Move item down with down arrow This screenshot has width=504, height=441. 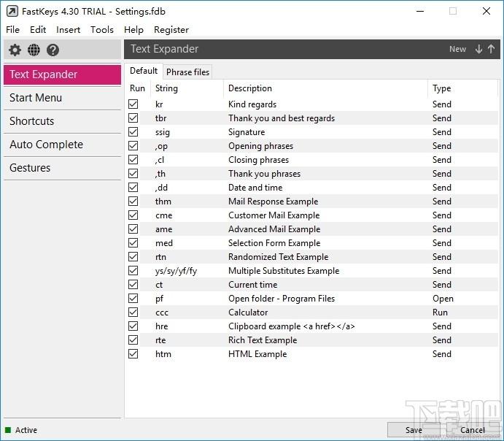478,49
